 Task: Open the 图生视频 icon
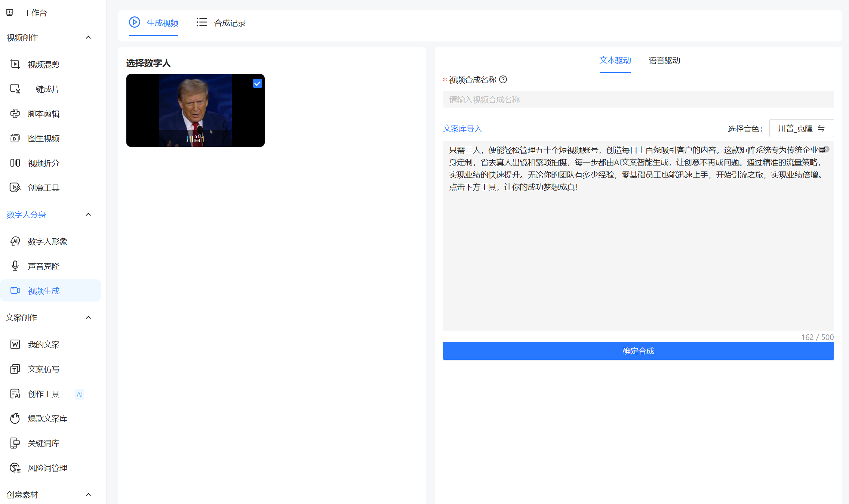point(15,138)
